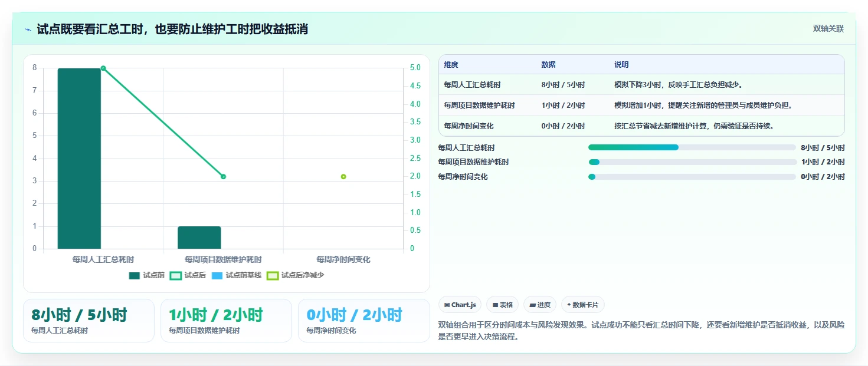Image resolution: width=868 pixels, height=366 pixels.
Task: Toggle the 试点前基线 legend swatch
Action: tap(217, 275)
